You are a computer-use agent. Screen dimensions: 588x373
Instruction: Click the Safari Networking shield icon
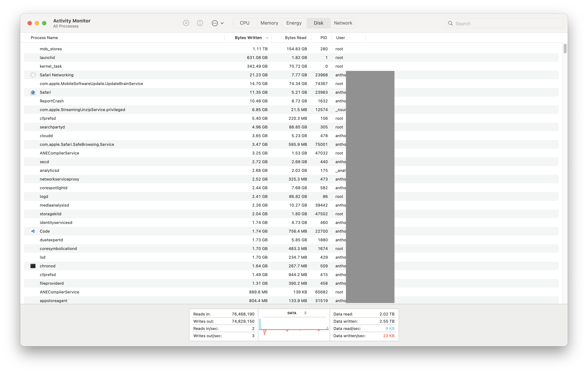[33, 75]
